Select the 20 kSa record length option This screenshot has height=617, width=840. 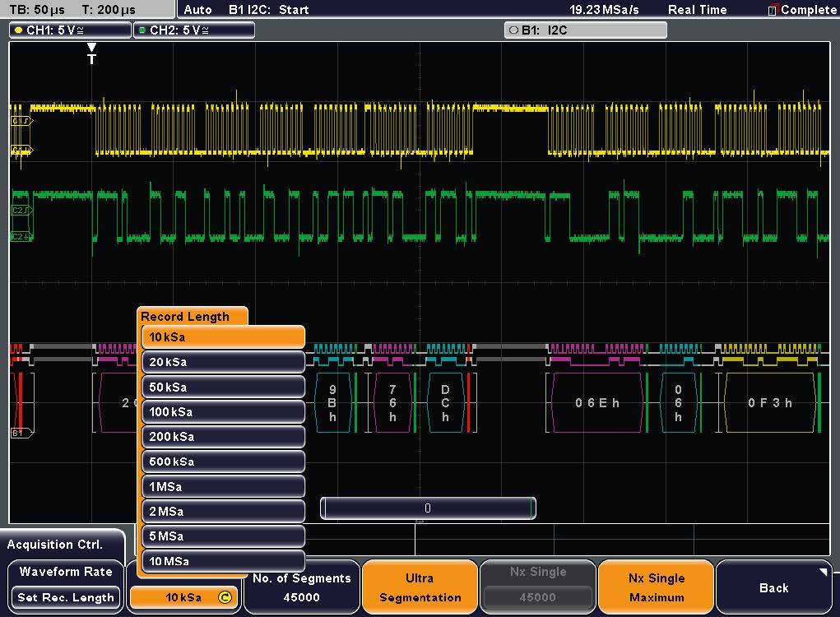[224, 362]
